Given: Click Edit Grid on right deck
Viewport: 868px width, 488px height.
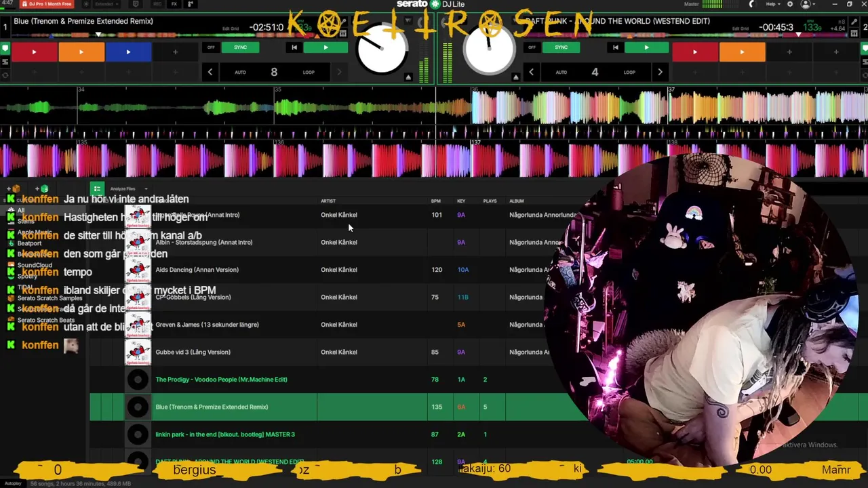Looking at the screenshot, I should [x=741, y=28].
